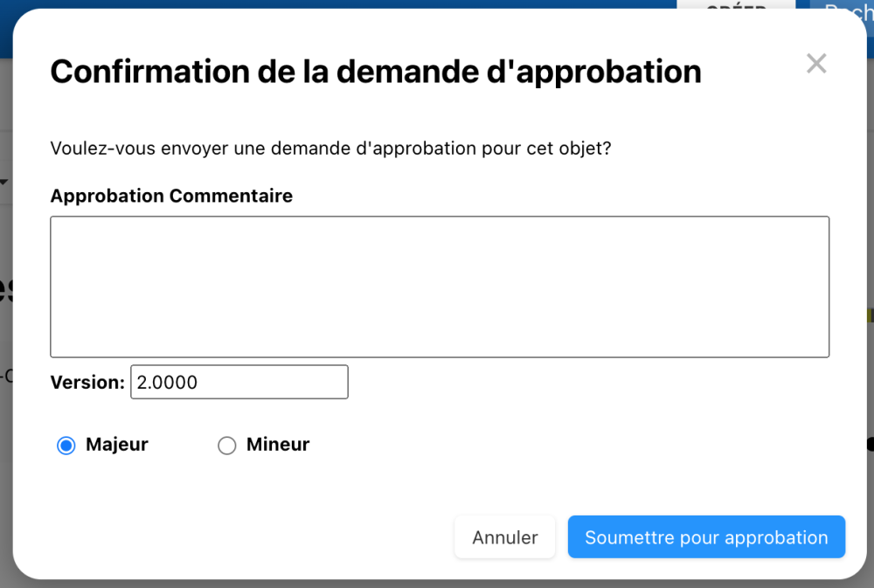Screen dimensions: 874x588
Task: Click into the Version number field
Action: 239,382
